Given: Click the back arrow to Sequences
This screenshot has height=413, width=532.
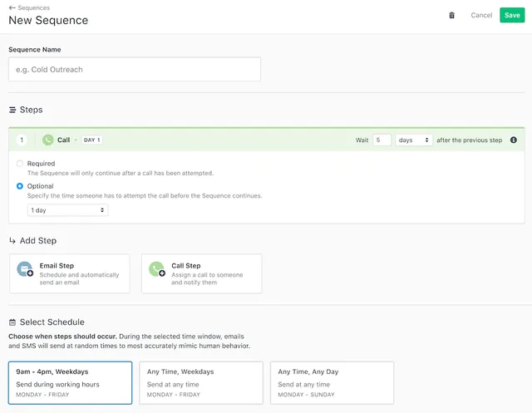Looking at the screenshot, I should 12,7.
